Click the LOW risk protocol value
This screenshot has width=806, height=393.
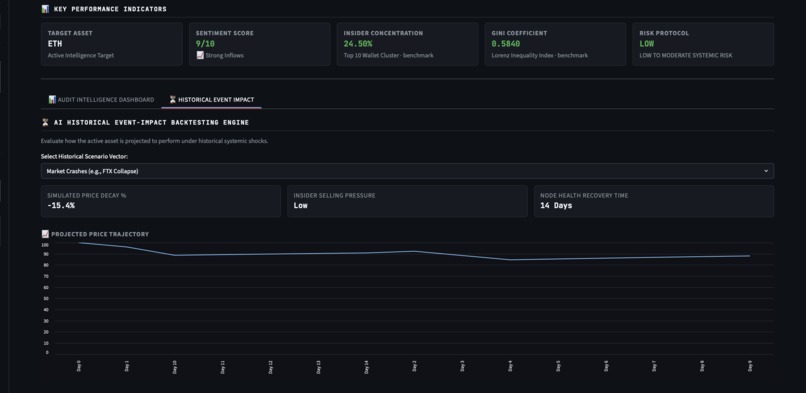click(647, 44)
